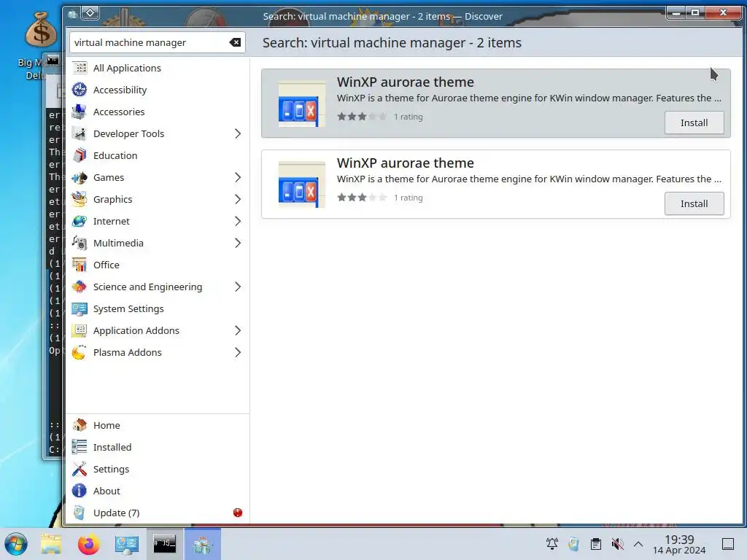
Task: Click the All Applications icon
Action: pyautogui.click(x=80, y=68)
